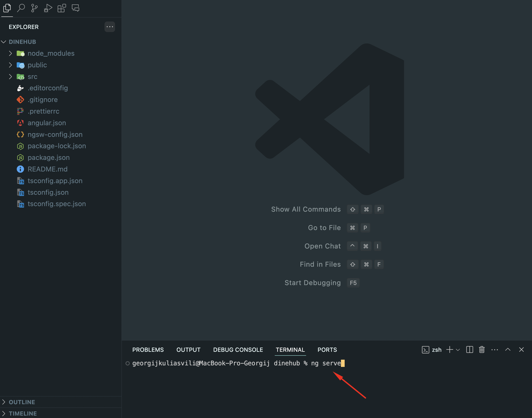The width and height of the screenshot is (532, 418).
Task: Open the package-lock.json file
Action: click(61, 146)
